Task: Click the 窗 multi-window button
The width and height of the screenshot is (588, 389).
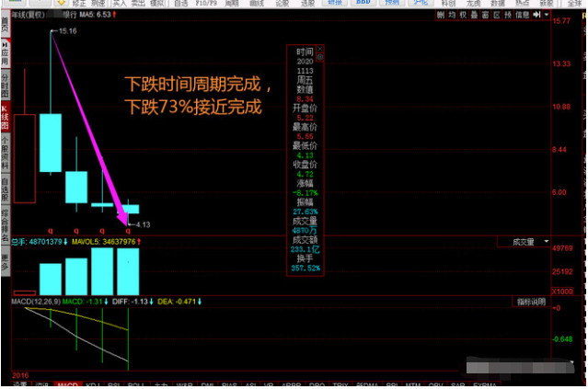Action: [x=486, y=15]
